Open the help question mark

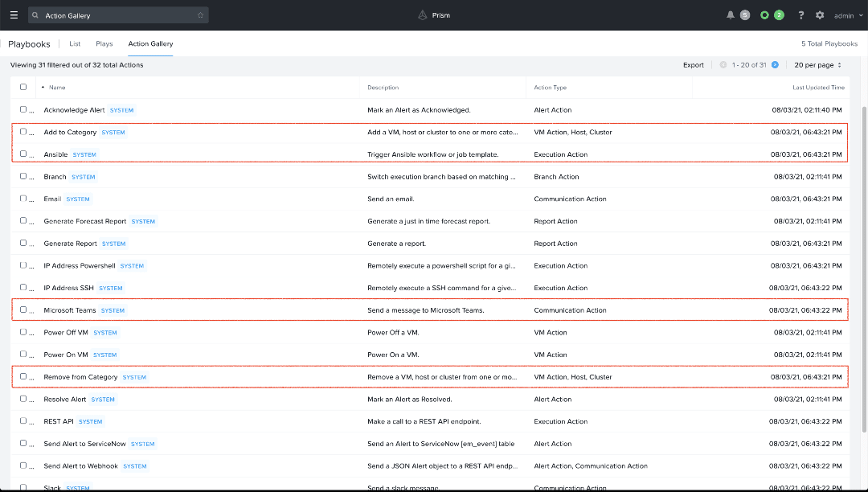click(x=800, y=15)
